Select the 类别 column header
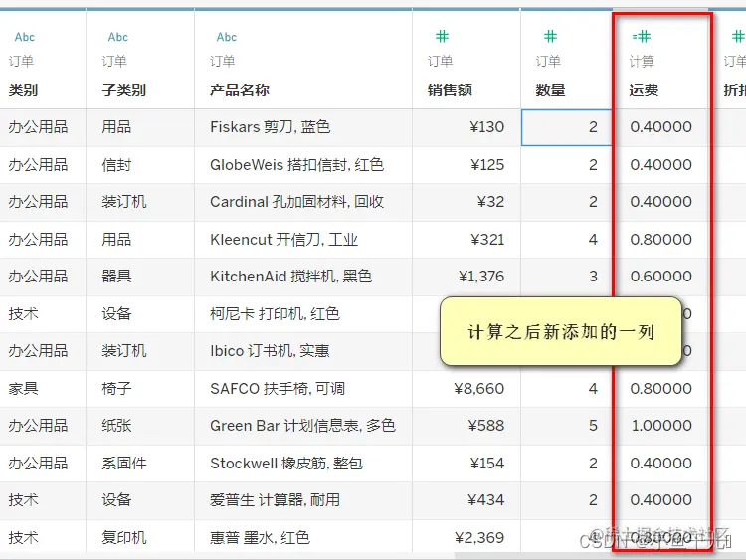Image resolution: width=746 pixels, height=560 pixels. 23,90
